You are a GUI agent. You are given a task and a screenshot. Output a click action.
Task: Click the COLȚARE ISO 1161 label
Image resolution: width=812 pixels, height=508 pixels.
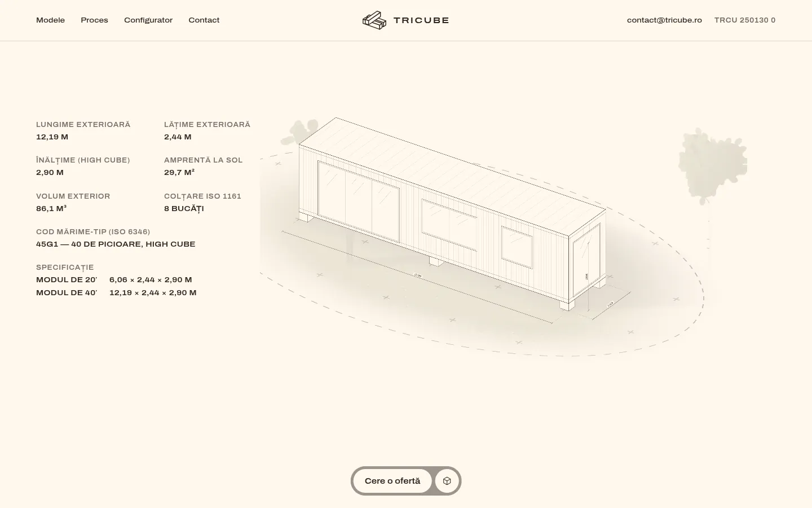(202, 196)
